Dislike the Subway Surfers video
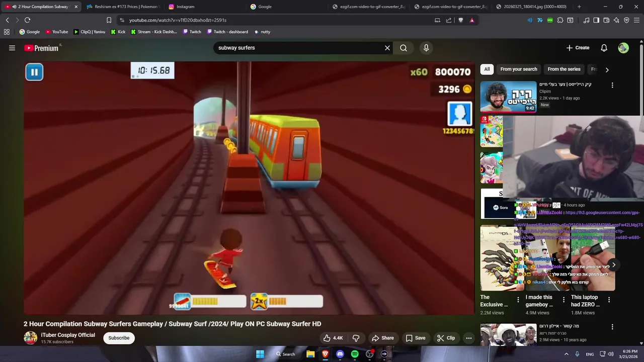 pyautogui.click(x=356, y=338)
